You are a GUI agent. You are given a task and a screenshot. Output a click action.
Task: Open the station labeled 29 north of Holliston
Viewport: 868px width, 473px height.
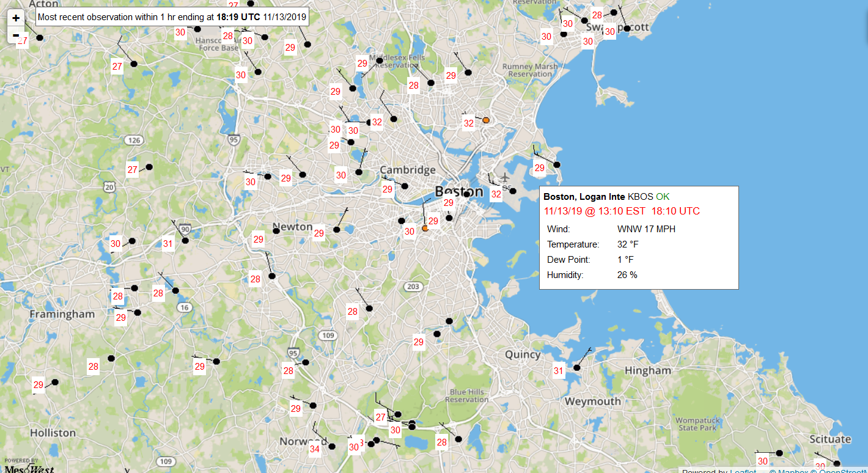(x=55, y=382)
